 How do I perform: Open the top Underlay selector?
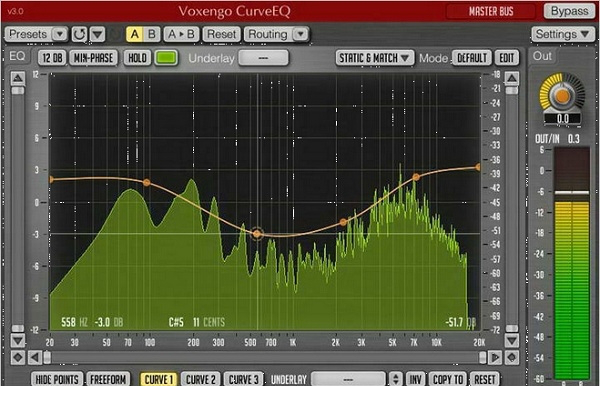[x=263, y=58]
